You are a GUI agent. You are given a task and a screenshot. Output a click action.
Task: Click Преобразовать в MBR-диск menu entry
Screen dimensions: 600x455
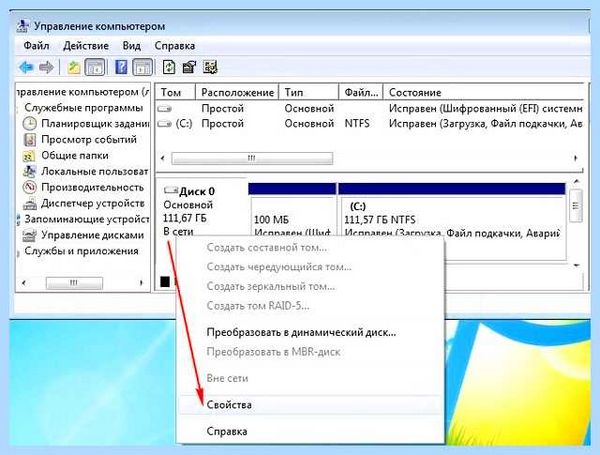point(310,352)
